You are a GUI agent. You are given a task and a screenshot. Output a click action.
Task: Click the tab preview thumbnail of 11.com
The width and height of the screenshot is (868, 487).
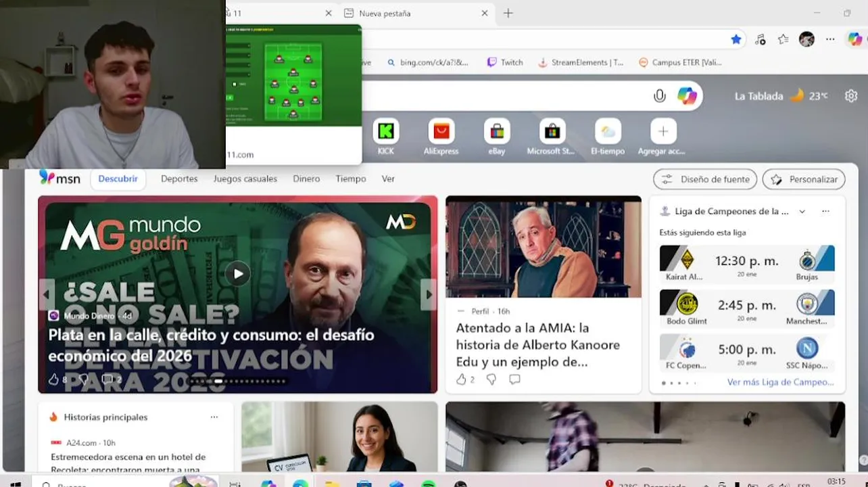pyautogui.click(x=293, y=75)
